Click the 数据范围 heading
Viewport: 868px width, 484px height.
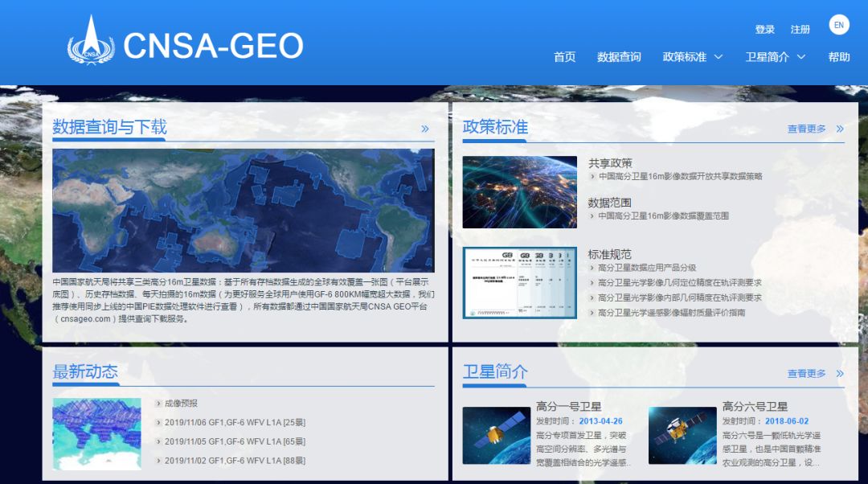(609, 203)
